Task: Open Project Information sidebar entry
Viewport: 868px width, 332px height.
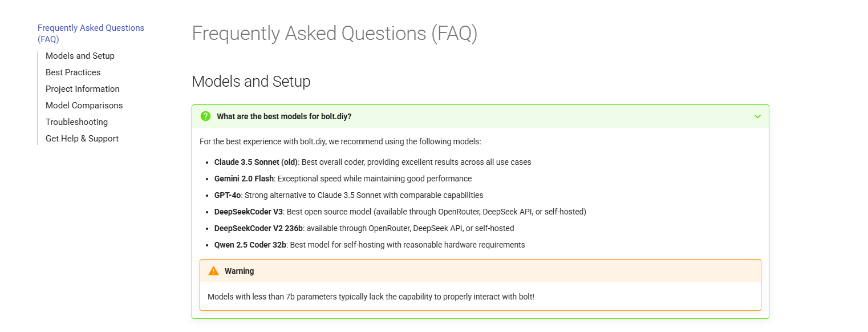Action: tap(83, 89)
